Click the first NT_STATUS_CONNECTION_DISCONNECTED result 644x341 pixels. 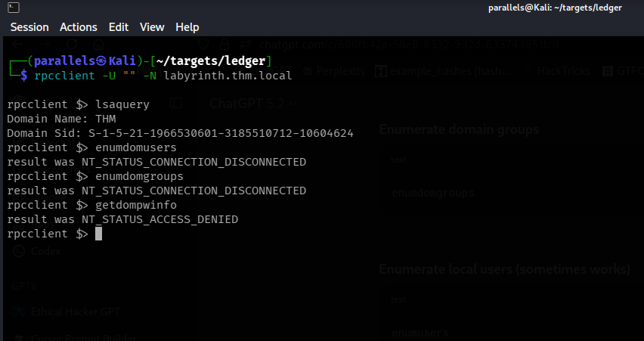(194, 162)
